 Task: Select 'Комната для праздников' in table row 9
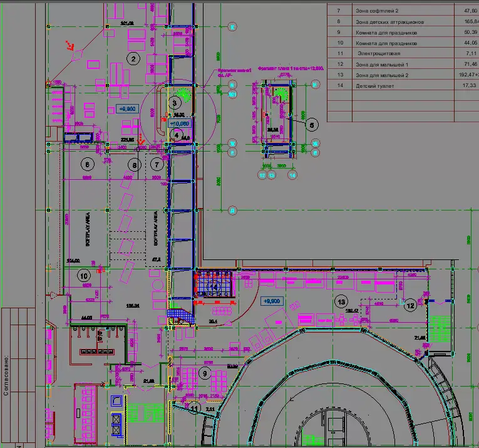386,33
